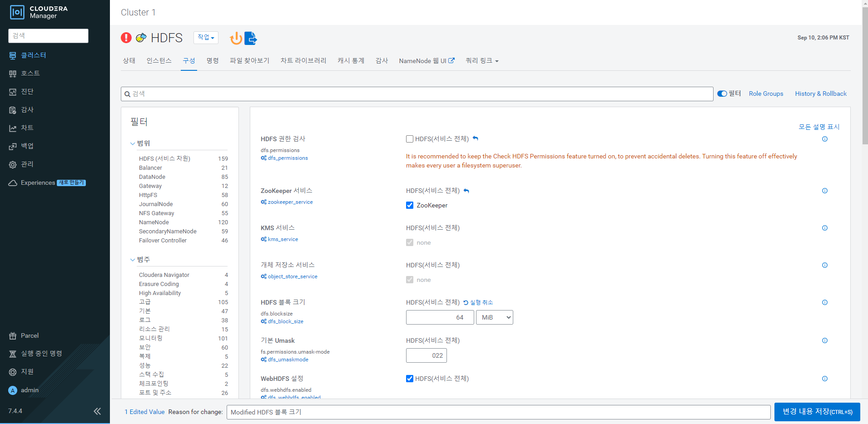868x424 pixels.
Task: Open the 백업 sidebar item
Action: (21, 146)
